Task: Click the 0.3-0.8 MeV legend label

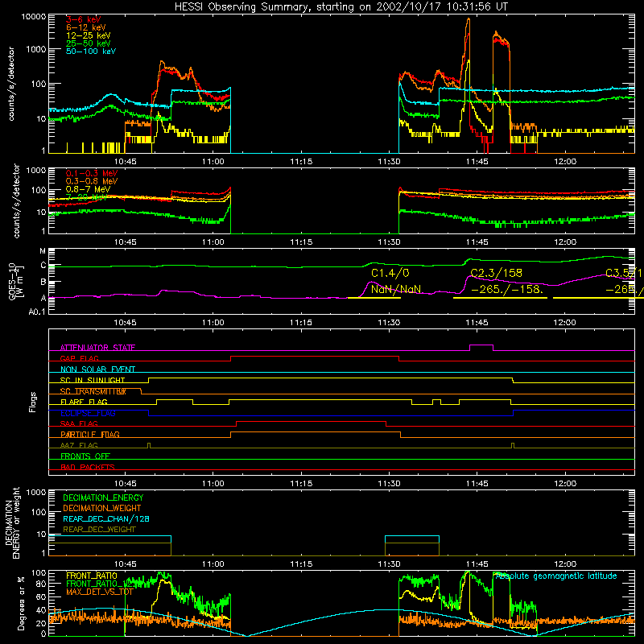Action: tap(92, 181)
